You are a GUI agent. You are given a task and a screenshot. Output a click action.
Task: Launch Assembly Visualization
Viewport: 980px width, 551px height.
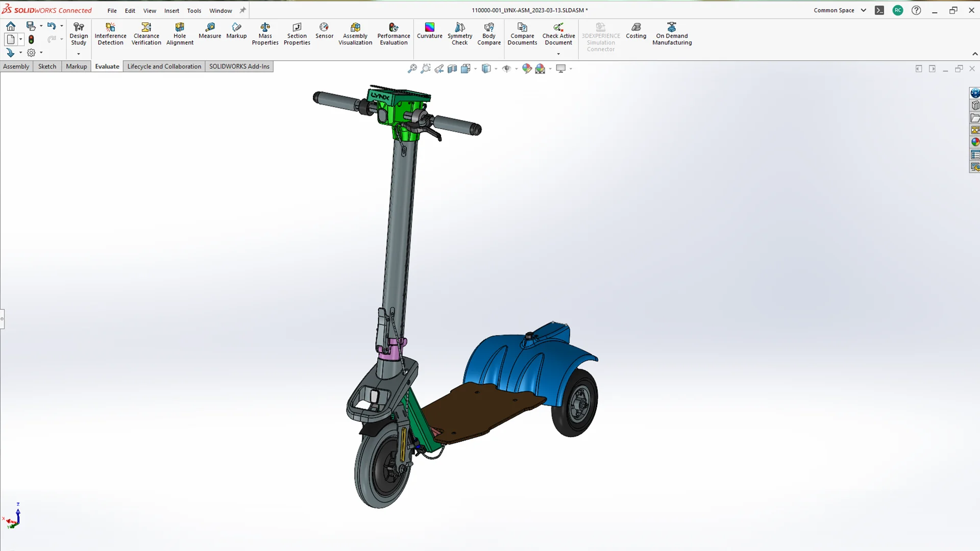coord(355,34)
